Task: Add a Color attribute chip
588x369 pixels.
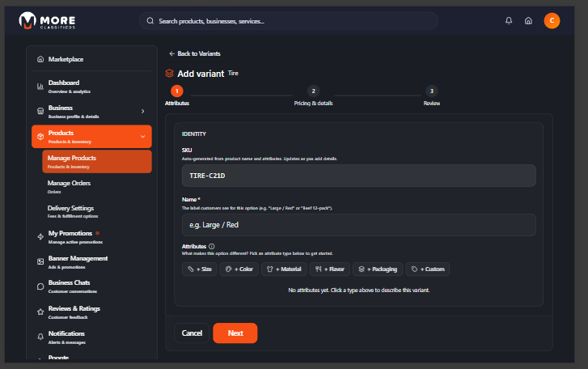Action: [x=239, y=269]
